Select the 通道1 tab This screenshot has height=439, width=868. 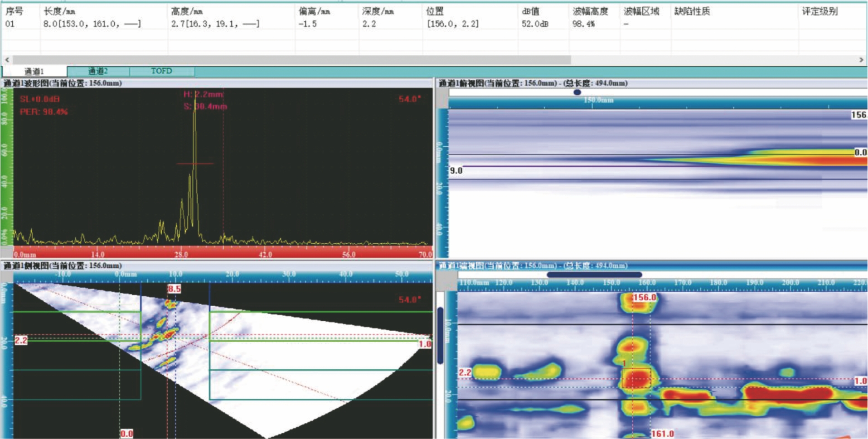point(34,72)
